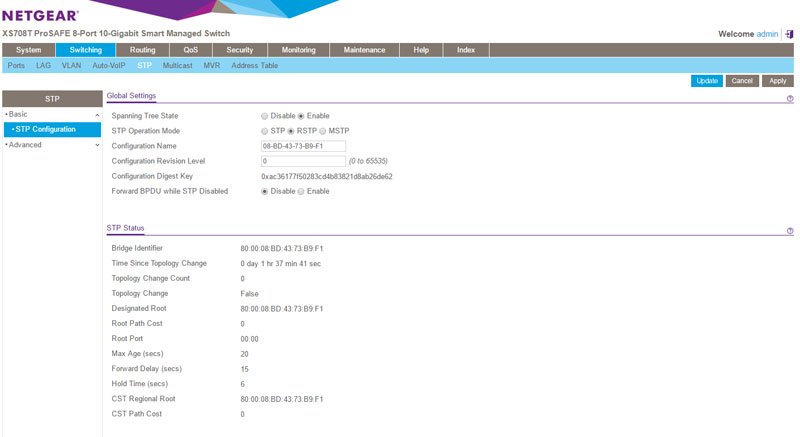This screenshot has height=437, width=800.
Task: Open the Routing tab
Action: [142, 50]
